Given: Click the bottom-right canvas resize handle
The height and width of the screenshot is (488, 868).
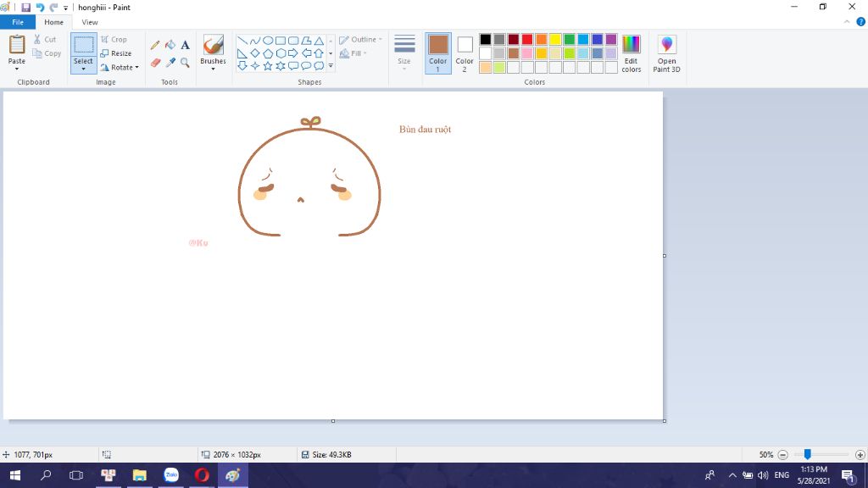Looking at the screenshot, I should click(x=665, y=421).
